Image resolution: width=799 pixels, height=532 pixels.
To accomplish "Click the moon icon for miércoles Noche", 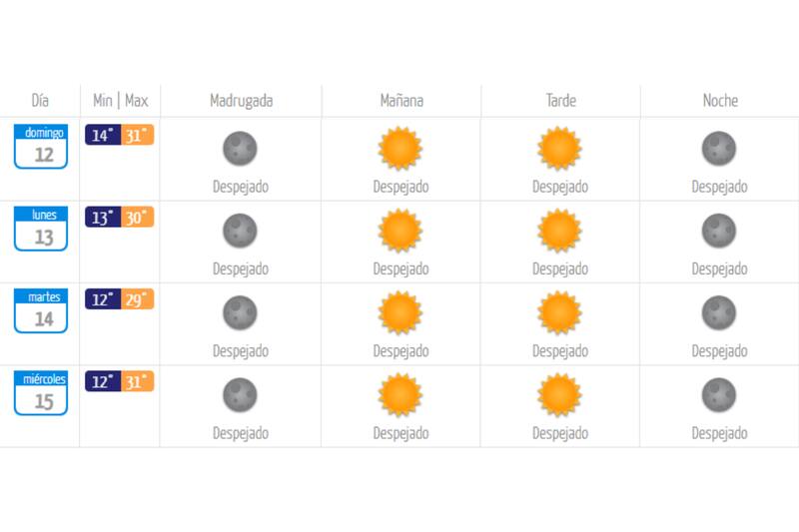I will pyautogui.click(x=719, y=395).
